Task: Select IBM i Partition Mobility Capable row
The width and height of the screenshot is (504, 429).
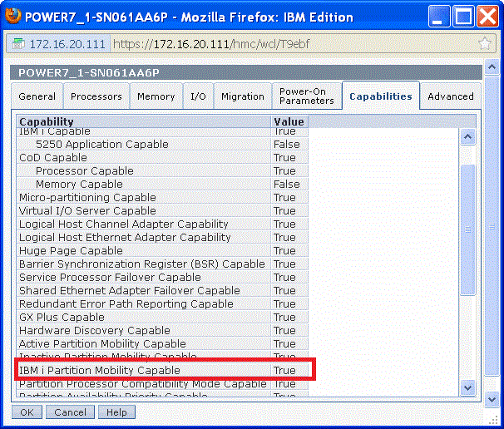Action: [x=100, y=370]
